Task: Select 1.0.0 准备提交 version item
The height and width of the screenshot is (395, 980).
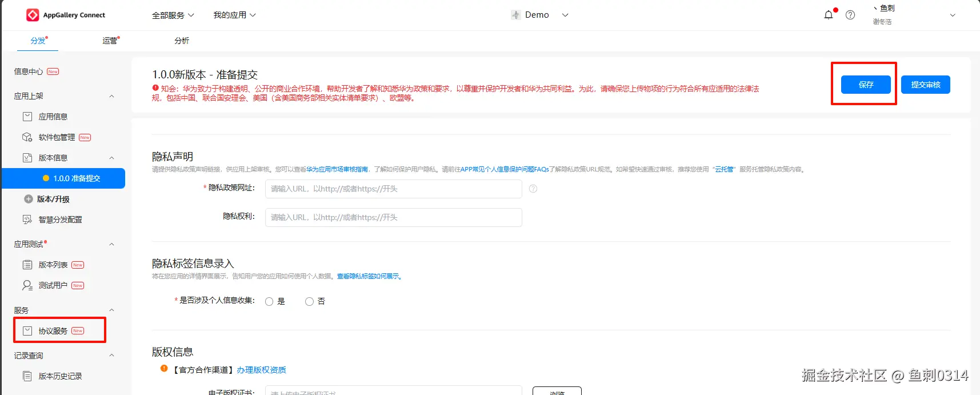Action: click(x=63, y=178)
